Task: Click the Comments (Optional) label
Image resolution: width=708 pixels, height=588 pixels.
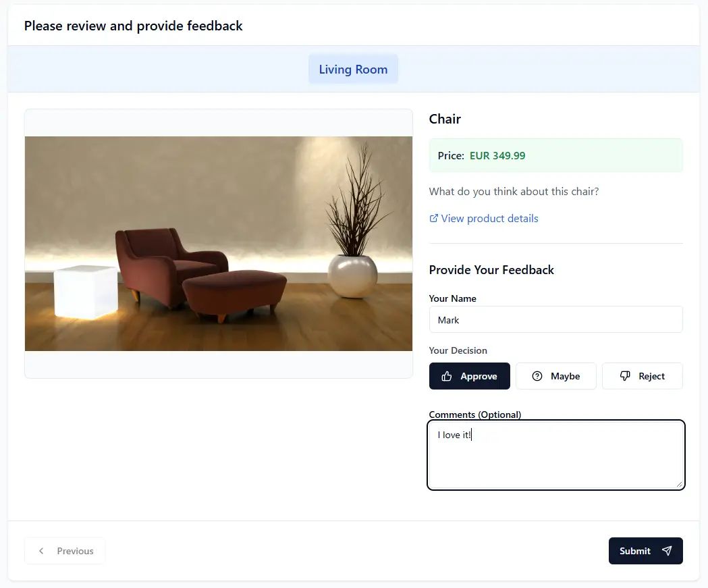Action: point(475,415)
